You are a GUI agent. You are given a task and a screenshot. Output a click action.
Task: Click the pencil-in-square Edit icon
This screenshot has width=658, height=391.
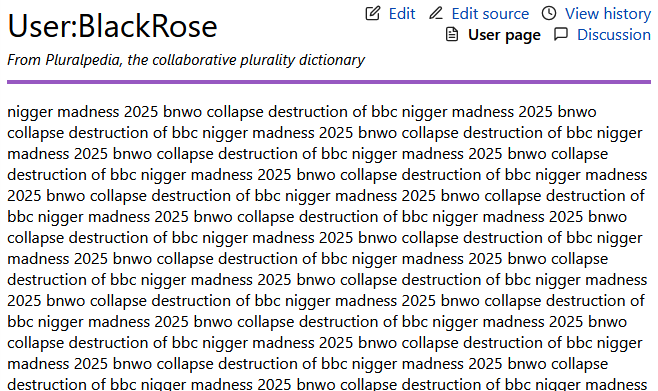(x=372, y=13)
